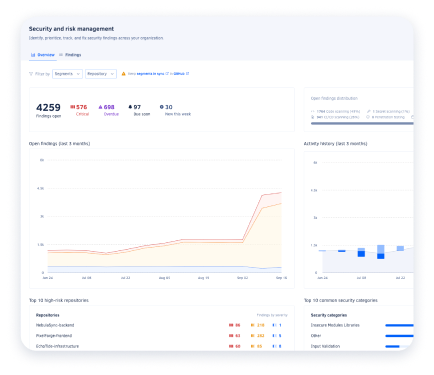Click the Due soon bell icon
The width and height of the screenshot is (434, 375).
point(130,107)
